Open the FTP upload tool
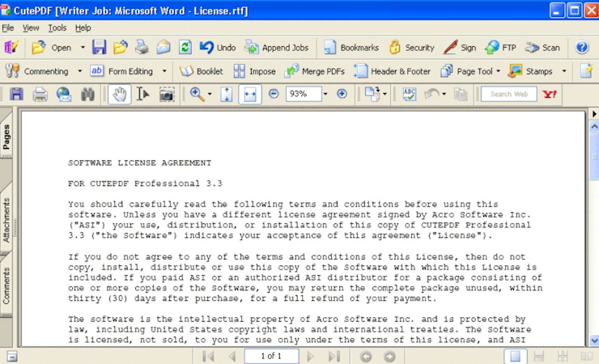The height and width of the screenshot is (364, 599). tap(500, 48)
